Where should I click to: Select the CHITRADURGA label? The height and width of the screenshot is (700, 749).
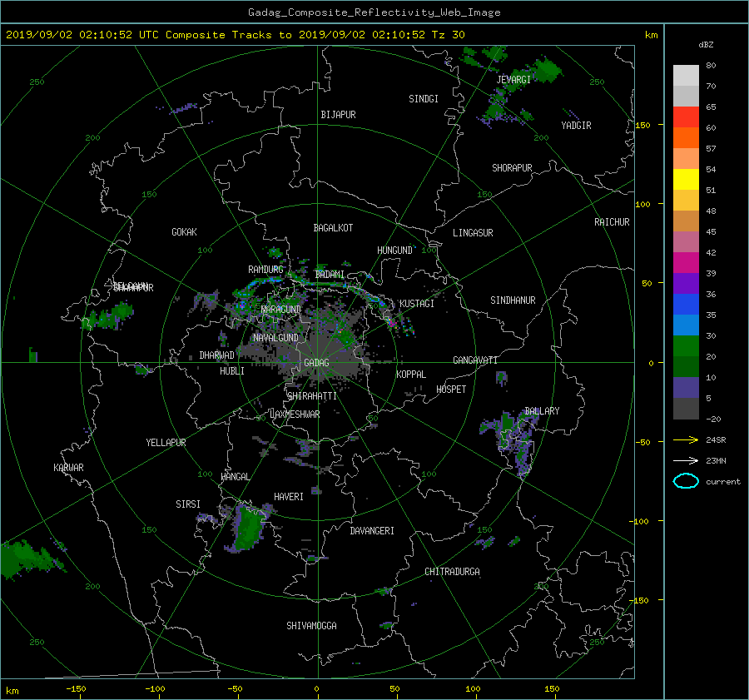tap(452, 572)
